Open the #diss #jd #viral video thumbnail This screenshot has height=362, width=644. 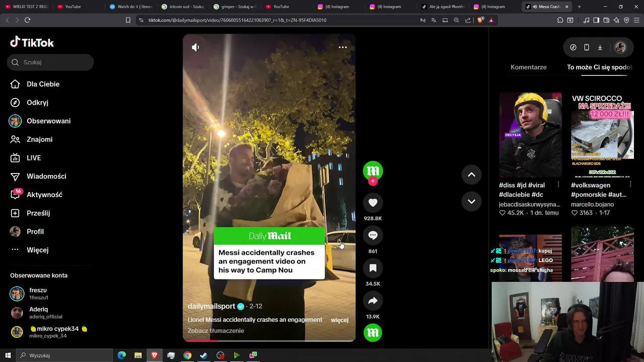[x=530, y=135]
